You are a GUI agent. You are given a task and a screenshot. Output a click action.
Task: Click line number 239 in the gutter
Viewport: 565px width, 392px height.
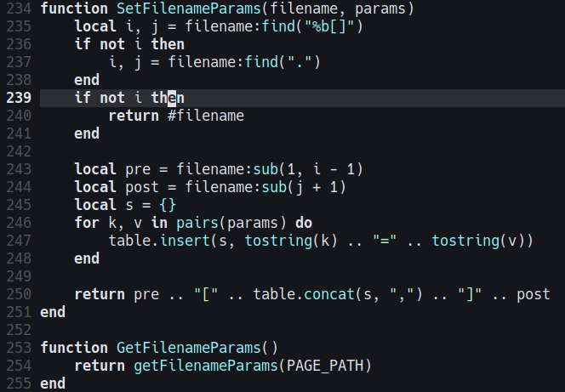coord(19,98)
